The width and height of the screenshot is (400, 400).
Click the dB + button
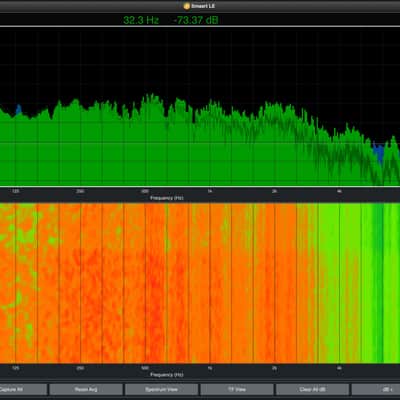(x=376, y=389)
